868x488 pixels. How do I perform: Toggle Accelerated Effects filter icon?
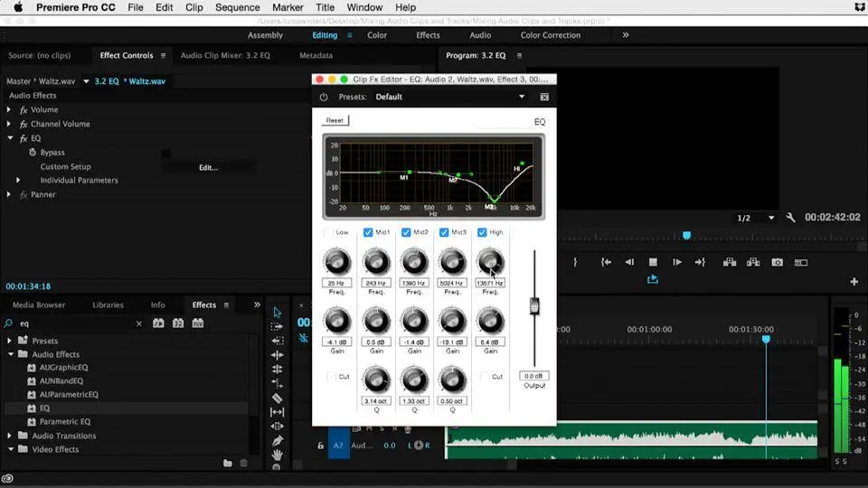tap(158, 324)
